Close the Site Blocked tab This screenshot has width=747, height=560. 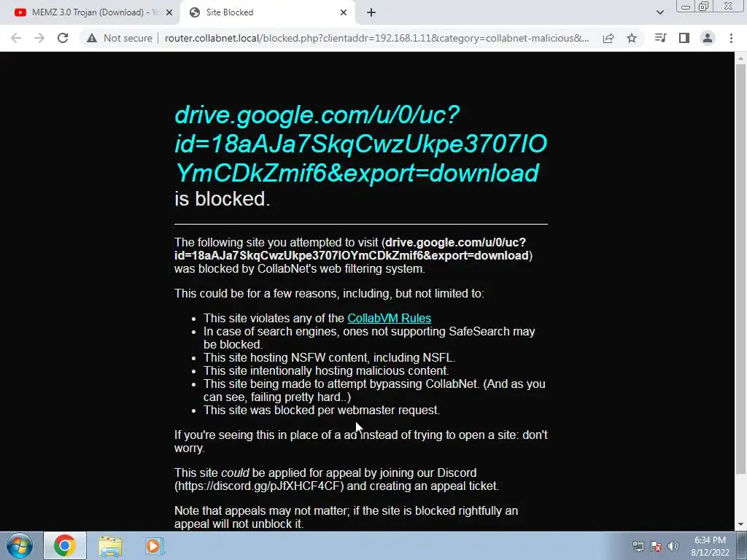point(344,12)
